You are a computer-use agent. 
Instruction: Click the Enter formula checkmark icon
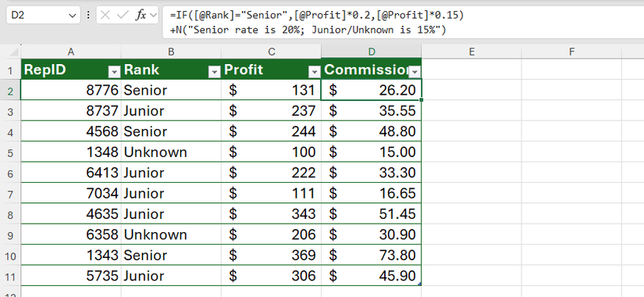pyautogui.click(x=123, y=16)
